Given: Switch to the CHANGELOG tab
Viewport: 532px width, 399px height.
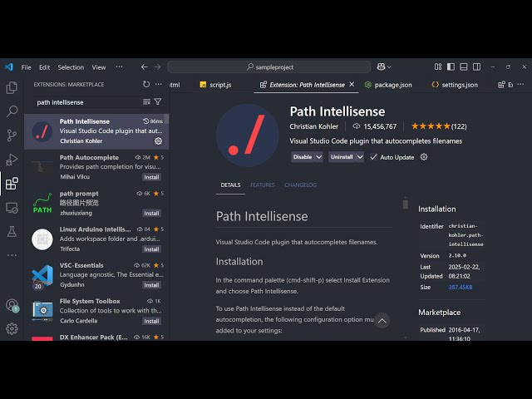Looking at the screenshot, I should tap(300, 185).
